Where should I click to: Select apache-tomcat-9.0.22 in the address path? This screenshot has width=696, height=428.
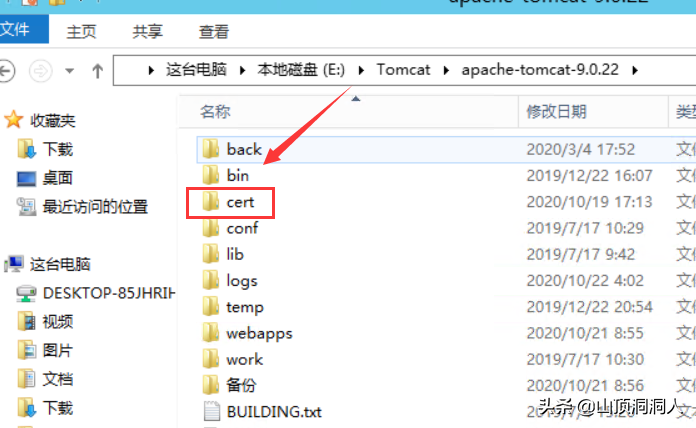click(x=540, y=70)
